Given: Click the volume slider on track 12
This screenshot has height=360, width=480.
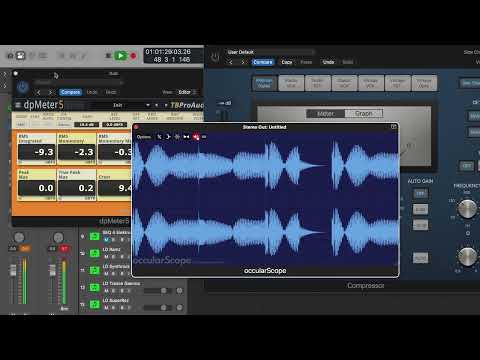Looking at the screenshot, I should [157, 291].
